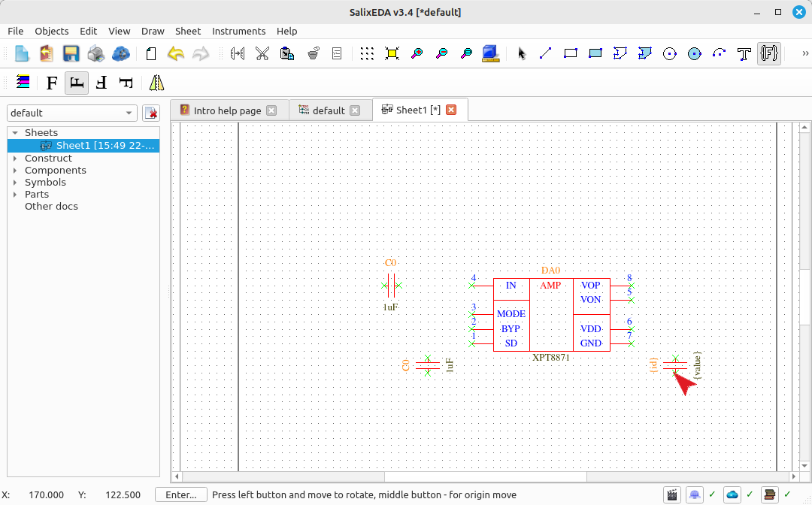Open the default project dropdown
Viewport: 812px width, 505px height.
(72, 113)
